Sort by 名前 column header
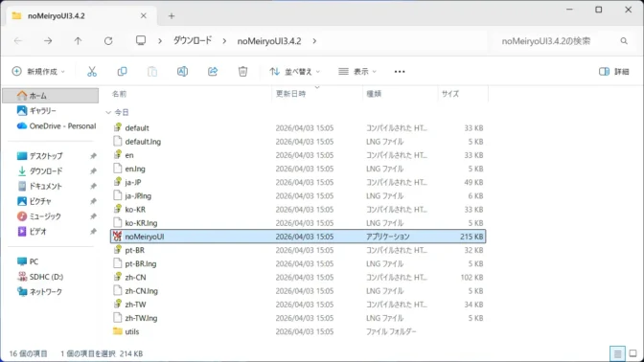The width and height of the screenshot is (644, 362). (120, 94)
